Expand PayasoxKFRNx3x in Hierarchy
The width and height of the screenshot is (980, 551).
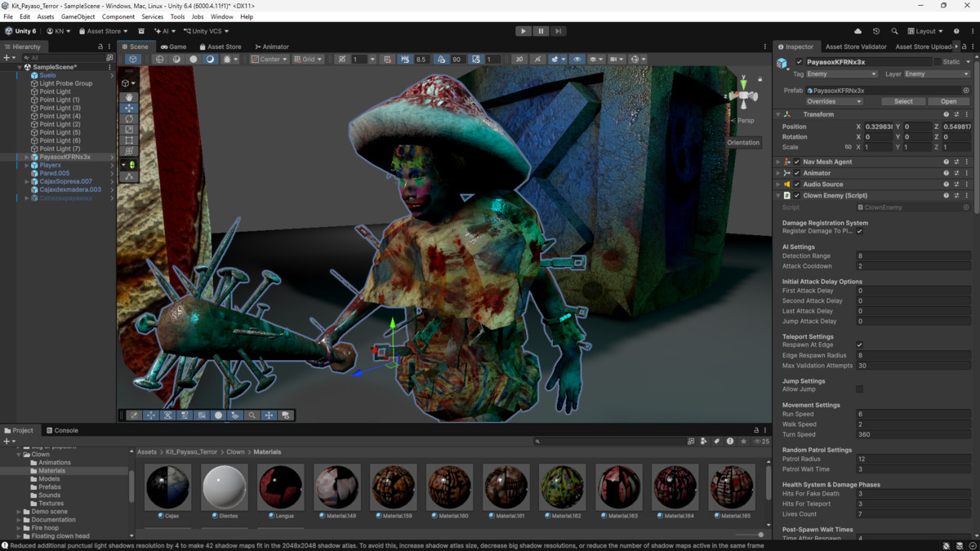[26, 157]
